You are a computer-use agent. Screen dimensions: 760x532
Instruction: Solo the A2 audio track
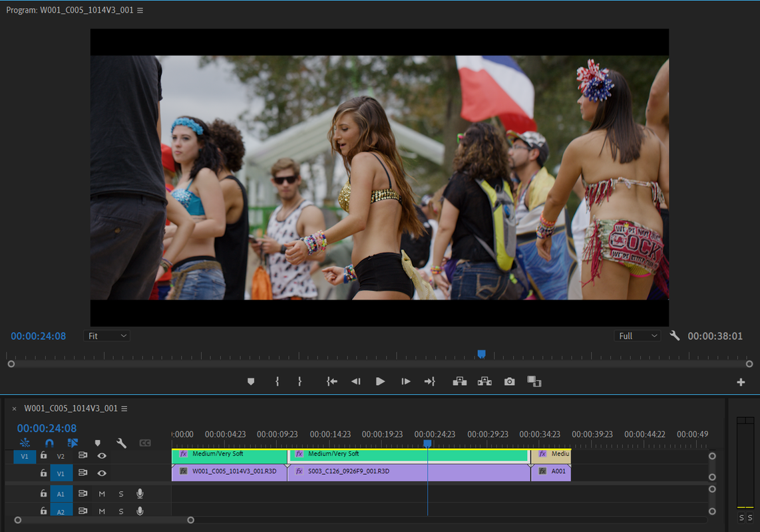121,511
